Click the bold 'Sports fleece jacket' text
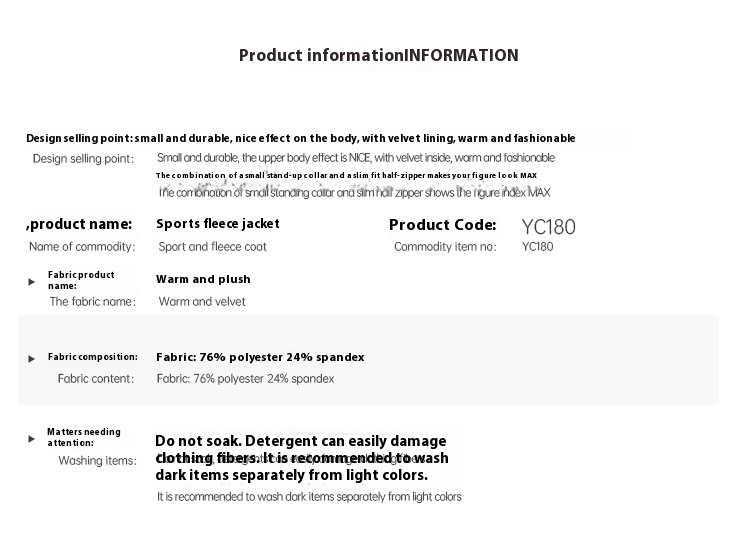This screenshot has width=750, height=533. [x=218, y=224]
